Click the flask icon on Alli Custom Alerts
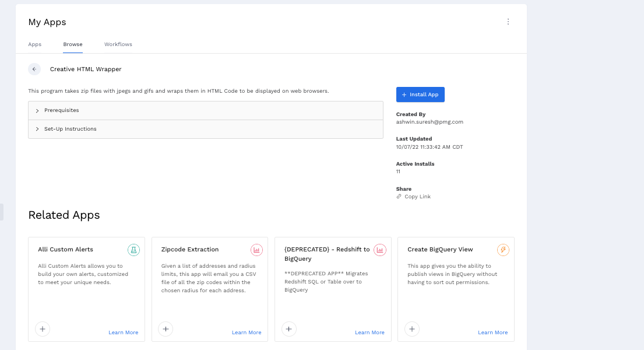 [x=134, y=250]
